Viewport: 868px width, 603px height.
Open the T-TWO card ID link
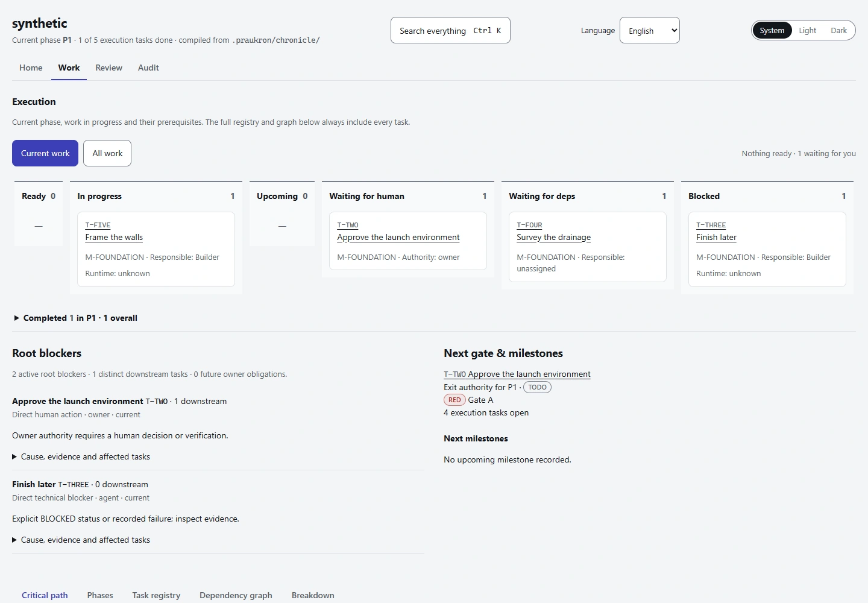pyautogui.click(x=348, y=225)
